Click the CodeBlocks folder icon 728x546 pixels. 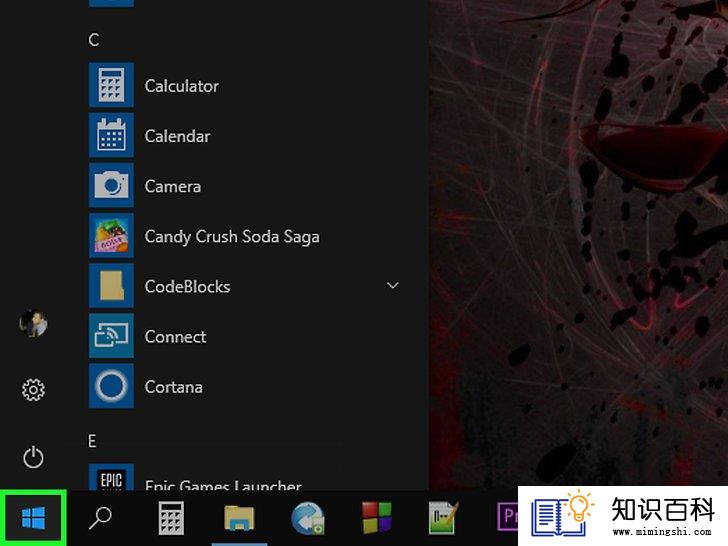[x=111, y=286]
